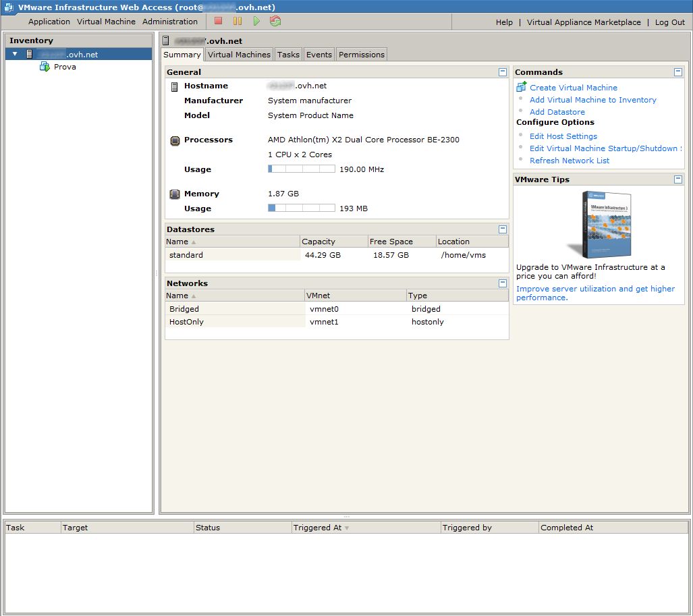693x616 pixels.
Task: Click the processor usage bar
Action: point(302,169)
